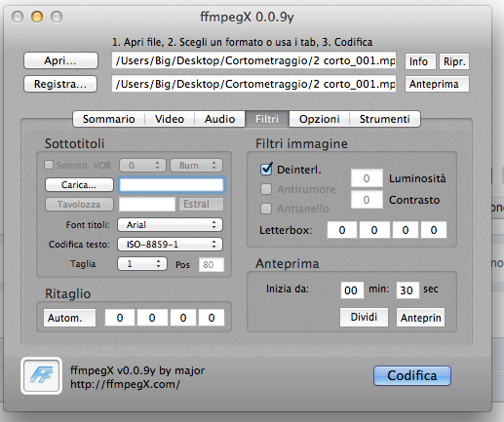This screenshot has width=504, height=422.
Task: Click the field next to Tavolozza
Action: click(147, 205)
